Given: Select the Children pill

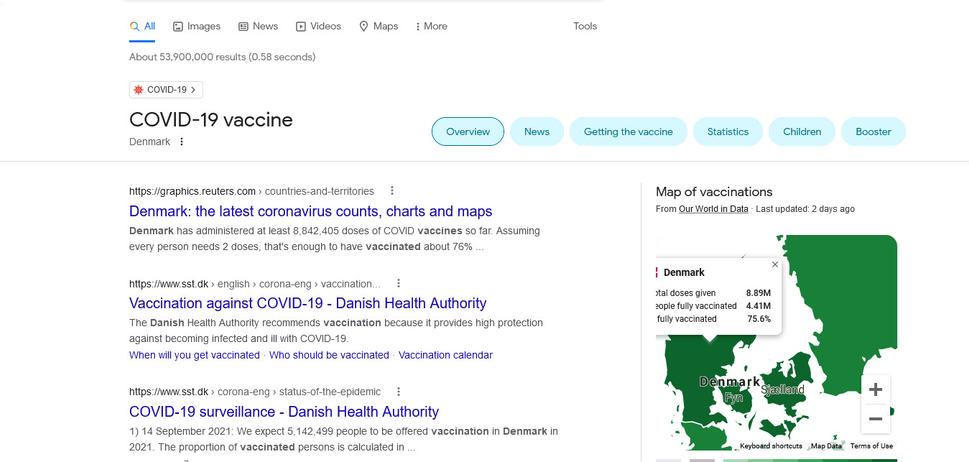Looking at the screenshot, I should [802, 132].
